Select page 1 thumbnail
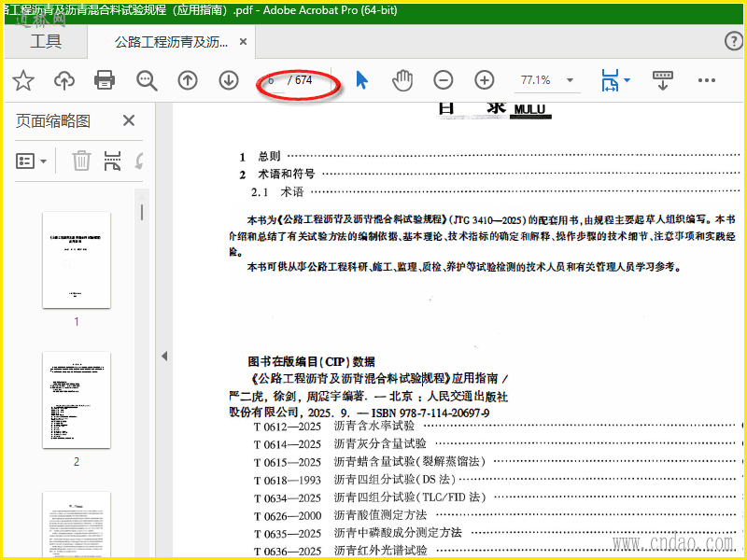 click(x=77, y=260)
